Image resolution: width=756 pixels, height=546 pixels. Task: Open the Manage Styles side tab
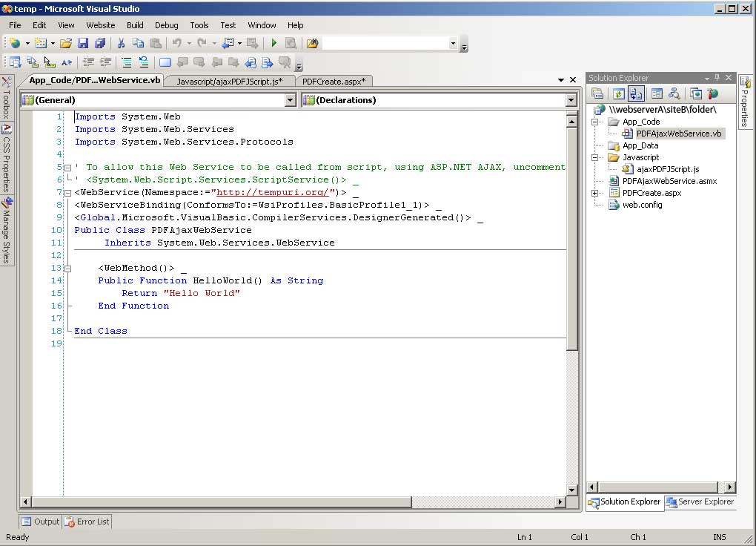[6, 230]
